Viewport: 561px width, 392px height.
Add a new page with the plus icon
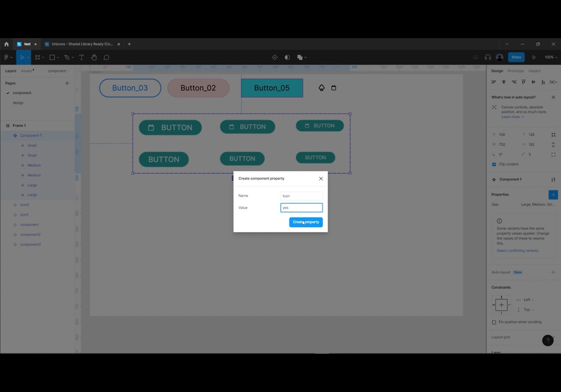click(x=67, y=83)
